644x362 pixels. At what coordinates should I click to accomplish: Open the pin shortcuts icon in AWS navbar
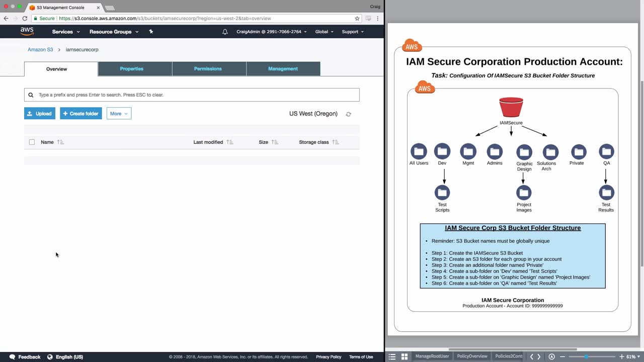coord(151,32)
